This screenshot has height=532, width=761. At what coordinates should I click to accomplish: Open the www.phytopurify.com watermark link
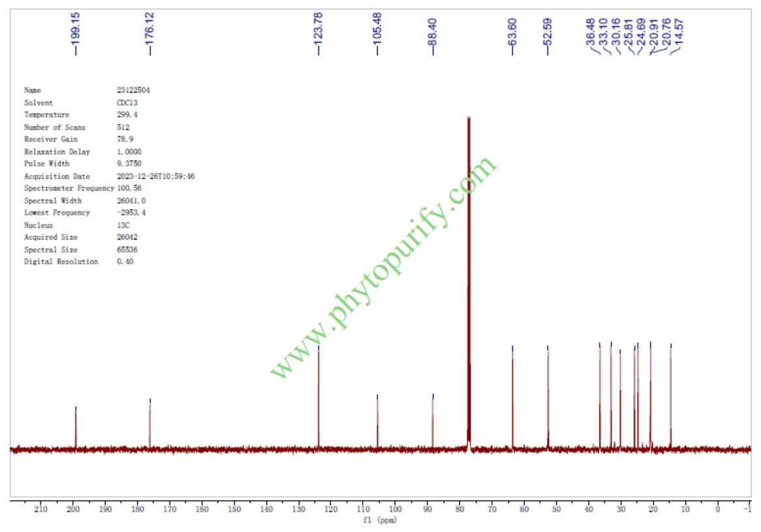click(x=384, y=268)
